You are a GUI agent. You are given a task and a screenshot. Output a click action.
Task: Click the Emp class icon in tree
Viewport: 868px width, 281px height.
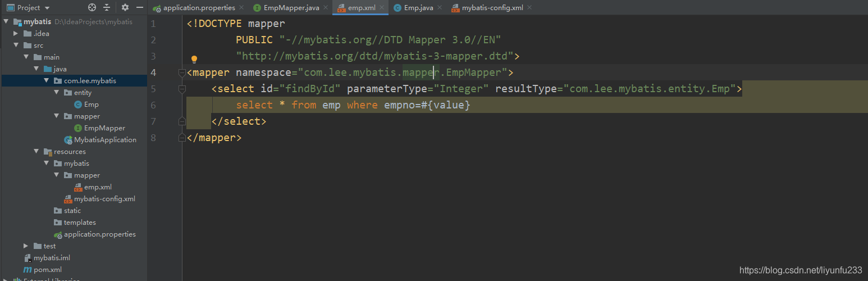pos(78,105)
